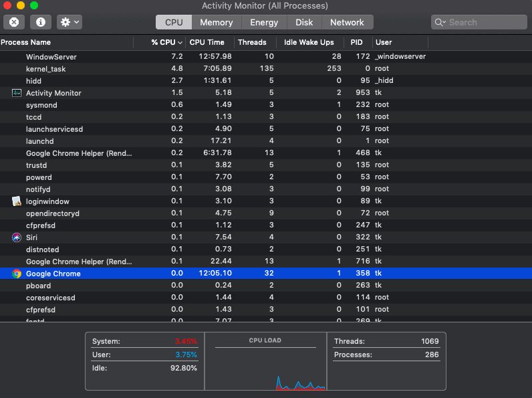Click the Activity Monitor app icon
The width and height of the screenshot is (532, 398).
17,93
